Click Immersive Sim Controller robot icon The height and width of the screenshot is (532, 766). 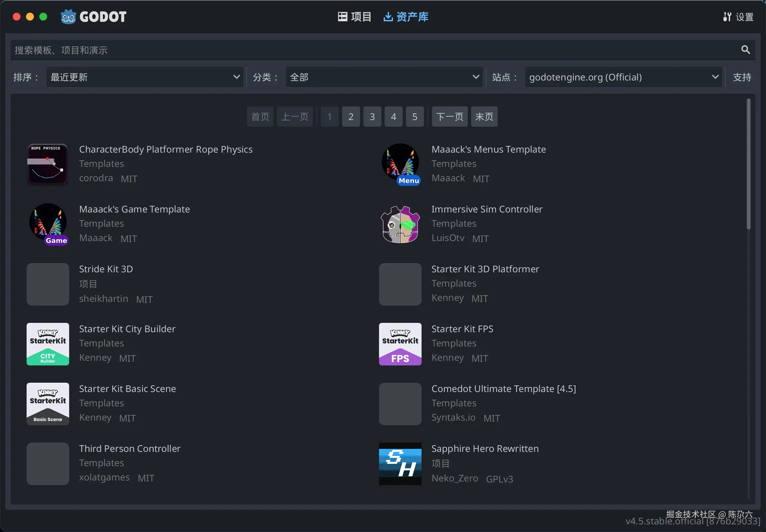400,224
